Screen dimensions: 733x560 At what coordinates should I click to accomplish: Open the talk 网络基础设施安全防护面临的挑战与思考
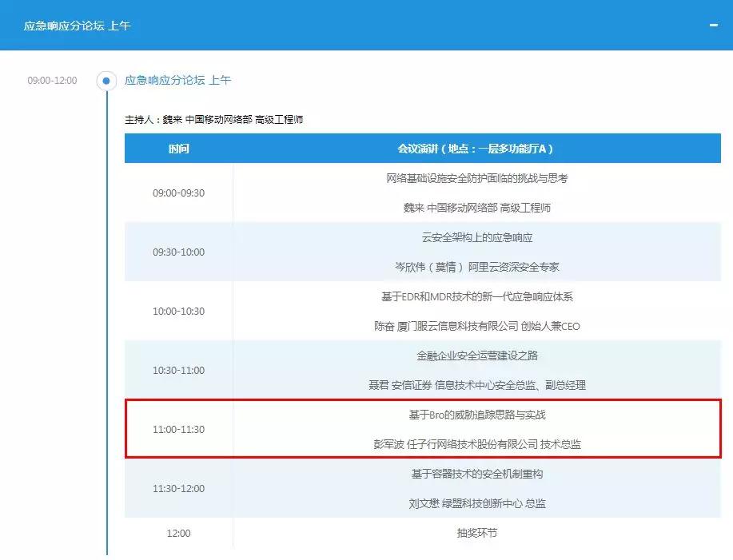pos(476,178)
